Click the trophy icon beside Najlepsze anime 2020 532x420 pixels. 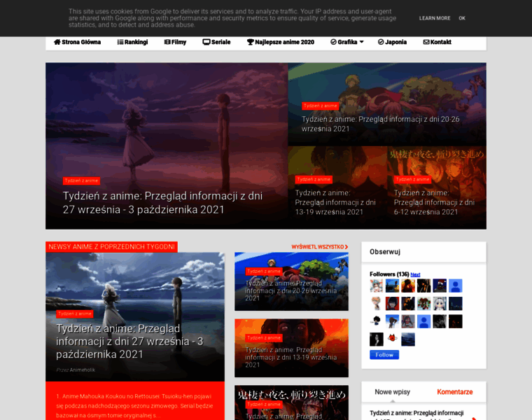point(251,42)
